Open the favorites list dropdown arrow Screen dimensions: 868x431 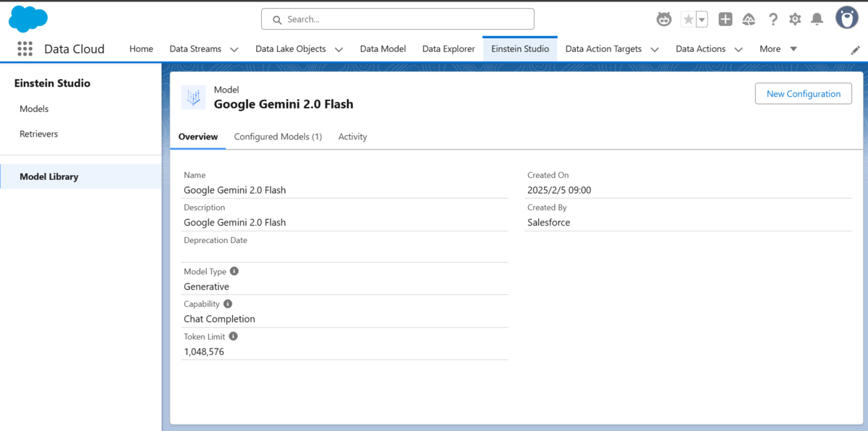[x=702, y=20]
